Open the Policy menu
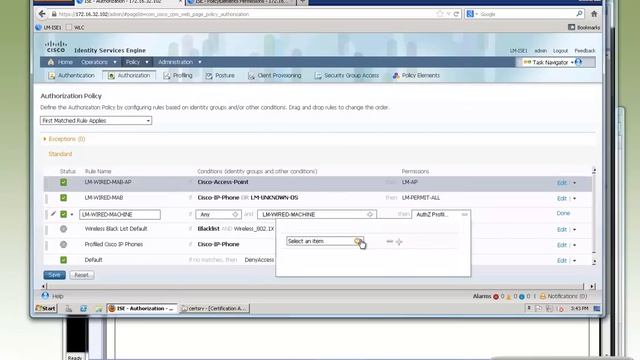 point(137,62)
